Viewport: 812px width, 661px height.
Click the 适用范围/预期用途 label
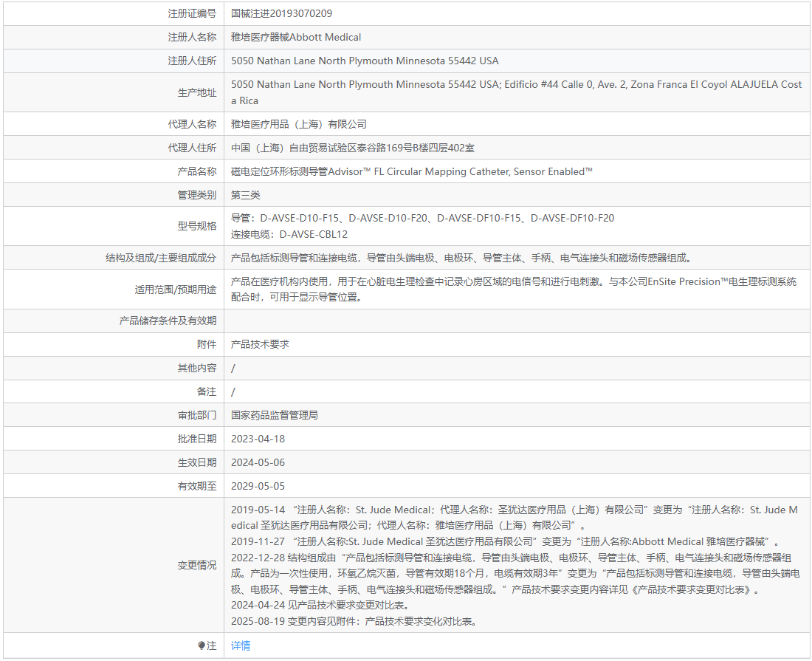pos(176,290)
